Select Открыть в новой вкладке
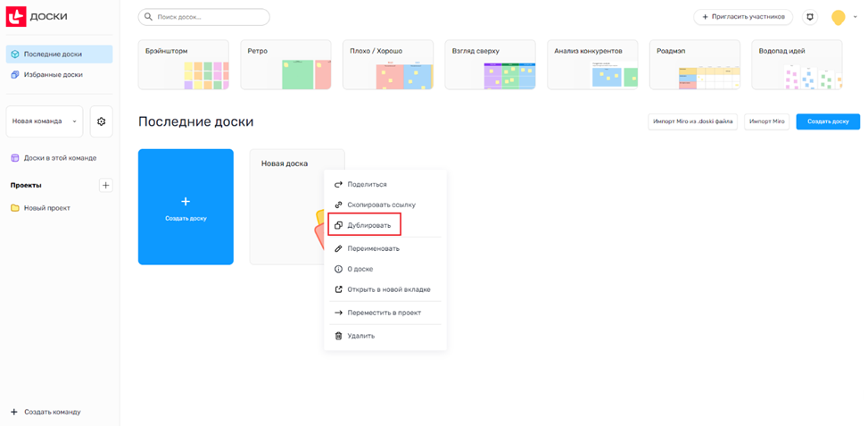This screenshot has width=868, height=426. [385, 289]
